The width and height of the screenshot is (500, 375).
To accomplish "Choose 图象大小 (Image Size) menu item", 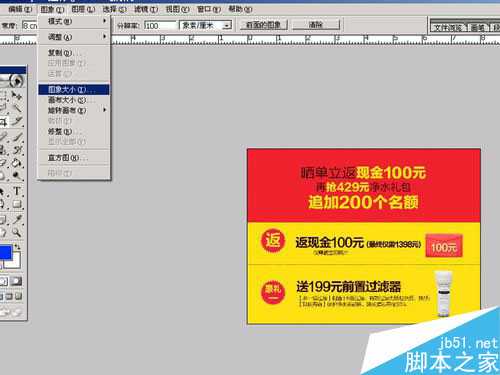I will [74, 89].
